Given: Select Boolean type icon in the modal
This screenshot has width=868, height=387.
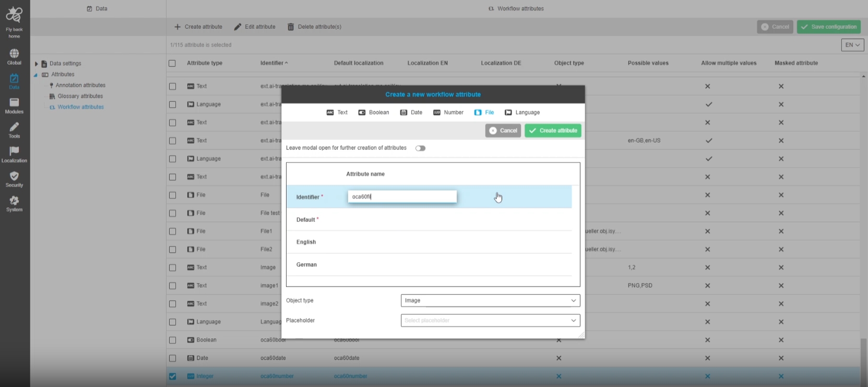Looking at the screenshot, I should point(362,112).
